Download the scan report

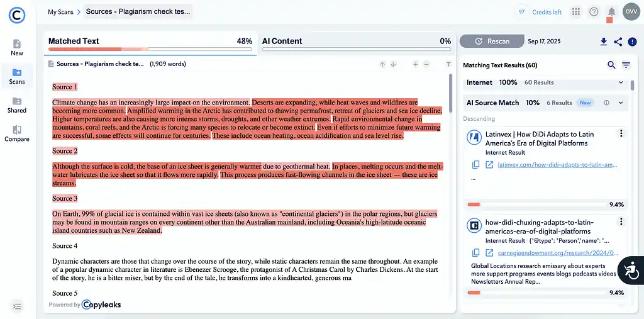point(604,42)
